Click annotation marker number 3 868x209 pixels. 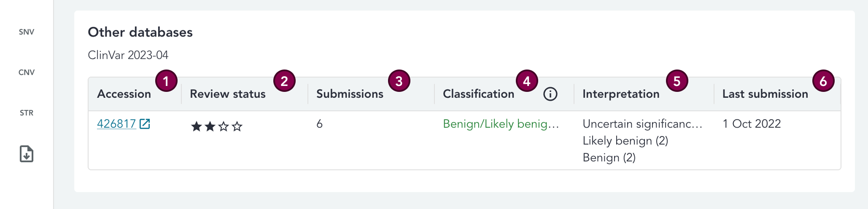399,81
